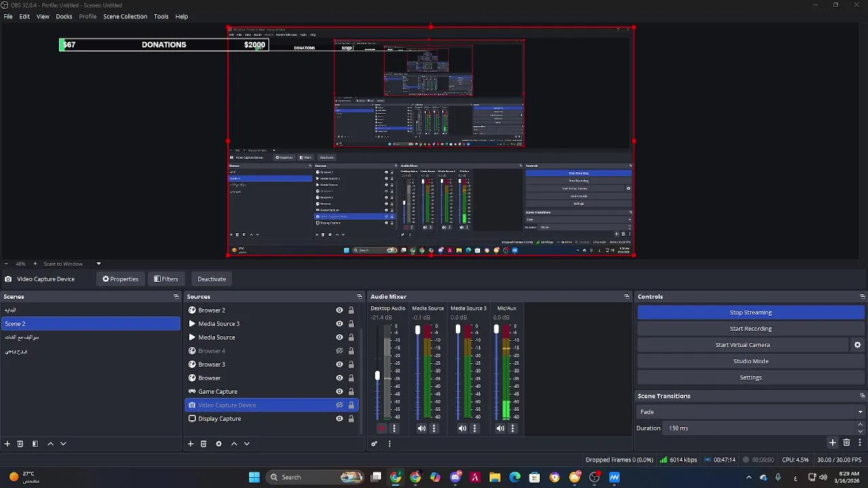Open advanced audio properties gears icon
Image resolution: width=868 pixels, height=488 pixels.
click(374, 444)
